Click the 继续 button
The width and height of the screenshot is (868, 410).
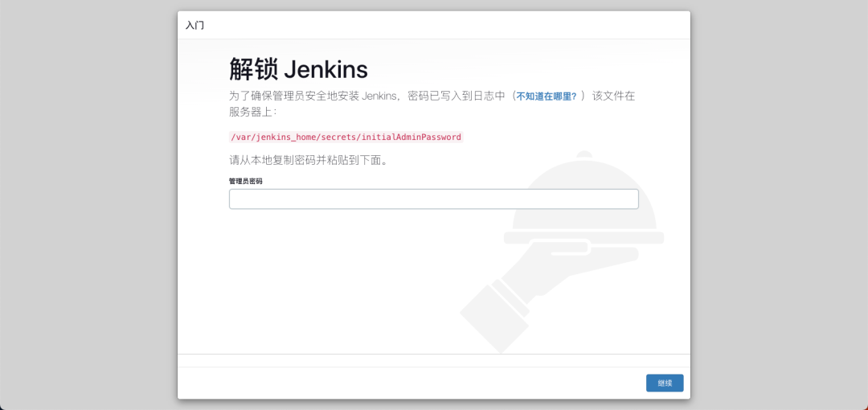coord(665,383)
